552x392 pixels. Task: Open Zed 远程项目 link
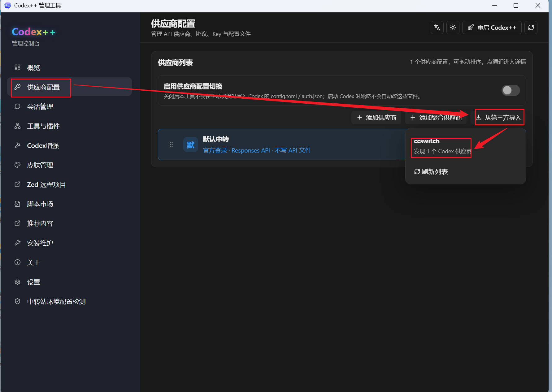[x=69, y=184]
